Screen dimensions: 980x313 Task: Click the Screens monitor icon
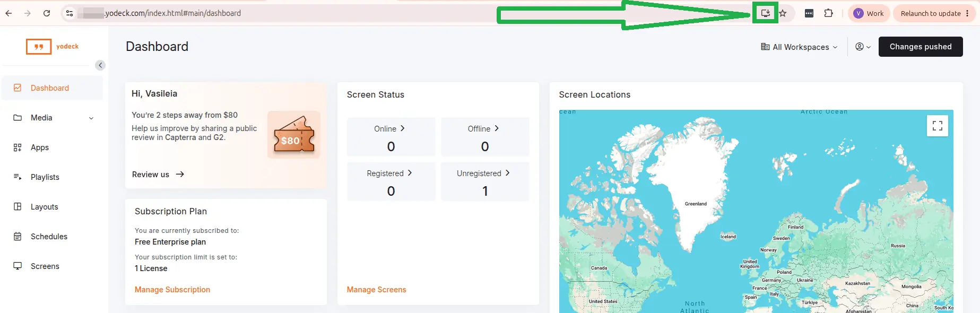18,266
